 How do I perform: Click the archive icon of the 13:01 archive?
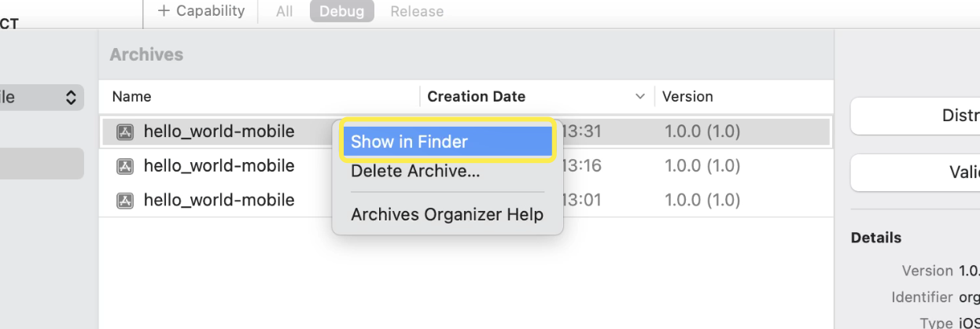(x=124, y=201)
